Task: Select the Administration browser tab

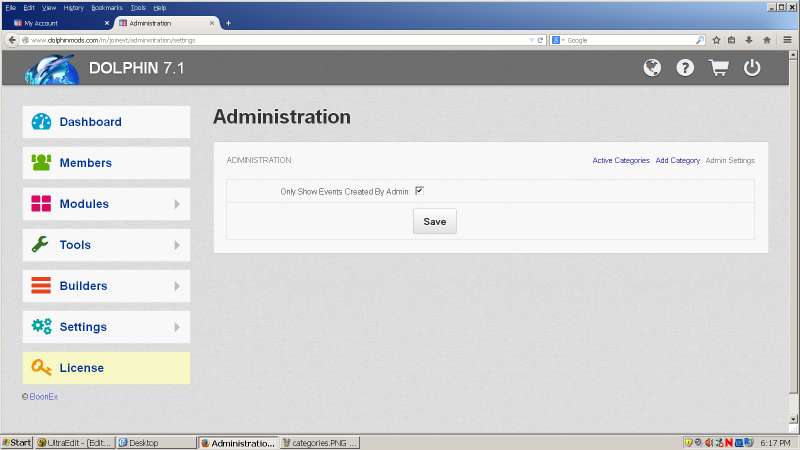Action: click(x=167, y=23)
